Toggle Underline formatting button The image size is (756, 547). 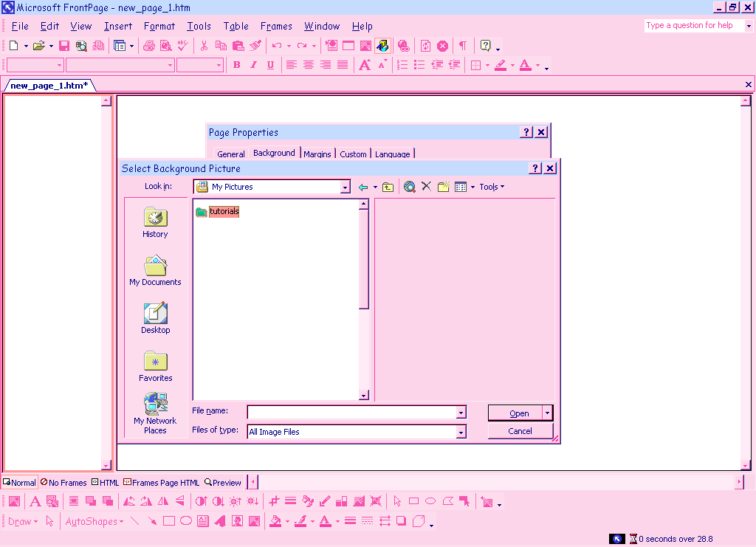pyautogui.click(x=270, y=64)
